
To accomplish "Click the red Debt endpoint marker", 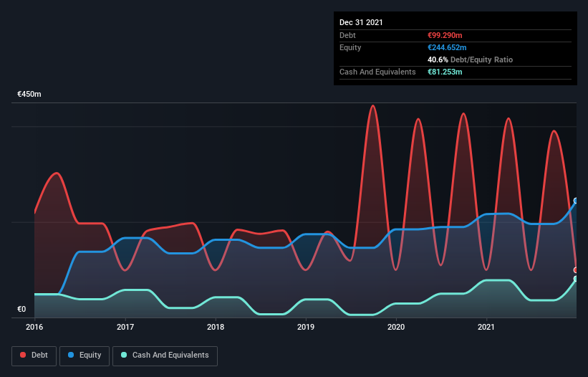I will (x=576, y=270).
